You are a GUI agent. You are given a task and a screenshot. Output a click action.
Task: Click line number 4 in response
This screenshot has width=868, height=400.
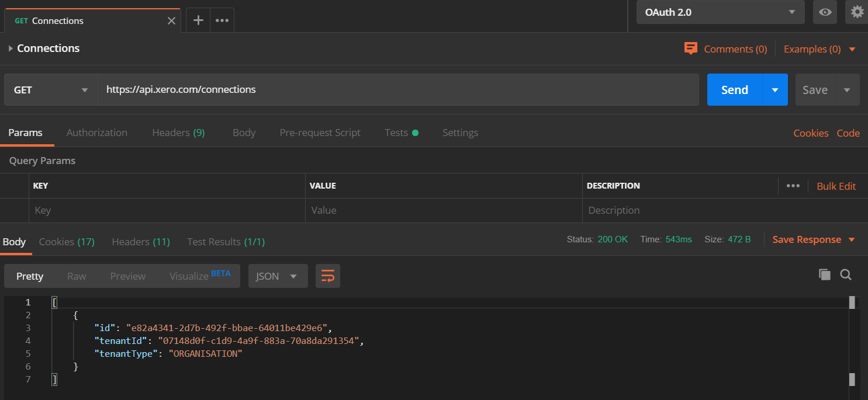(x=28, y=341)
